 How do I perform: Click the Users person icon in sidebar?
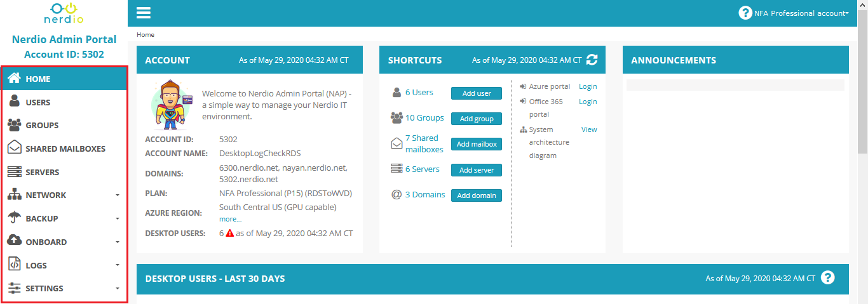tap(15, 102)
